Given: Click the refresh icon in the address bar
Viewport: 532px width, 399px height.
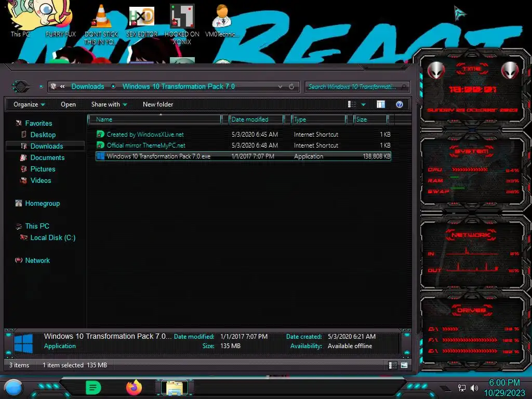Looking at the screenshot, I should (x=291, y=87).
